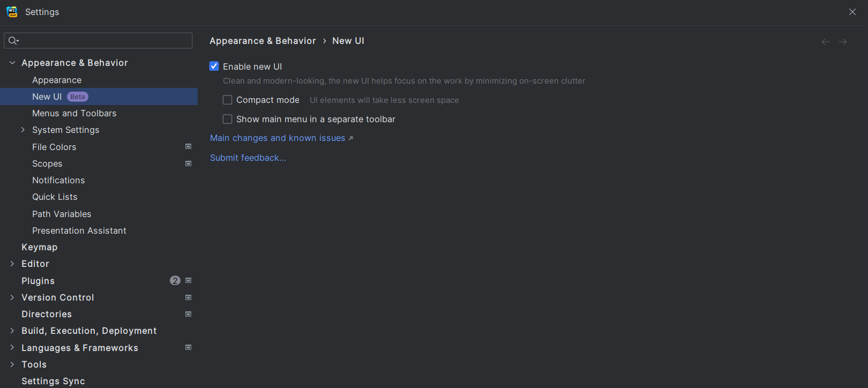Click the forward navigation arrow icon

tap(843, 42)
